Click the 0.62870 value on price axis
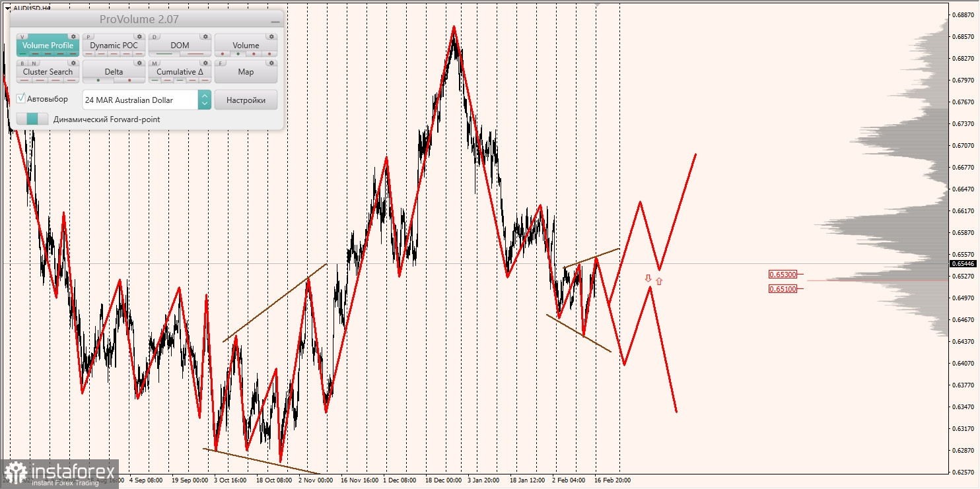The width and height of the screenshot is (980, 489). pos(963,450)
